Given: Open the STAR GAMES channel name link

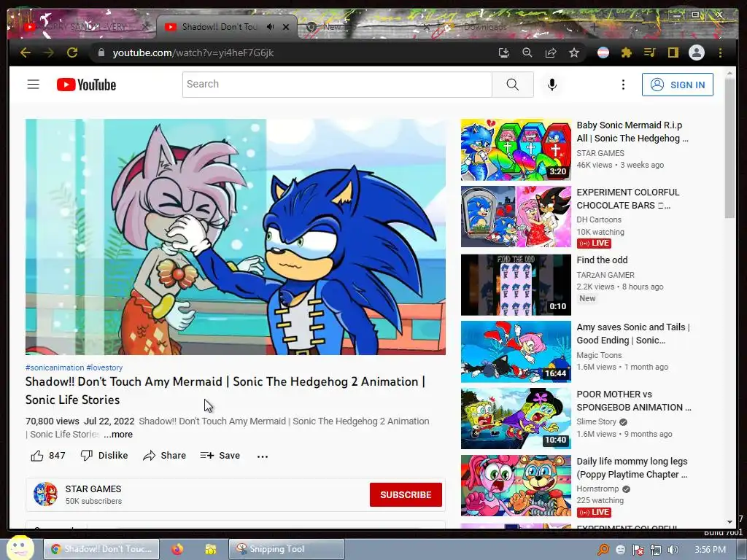Looking at the screenshot, I should click(93, 489).
